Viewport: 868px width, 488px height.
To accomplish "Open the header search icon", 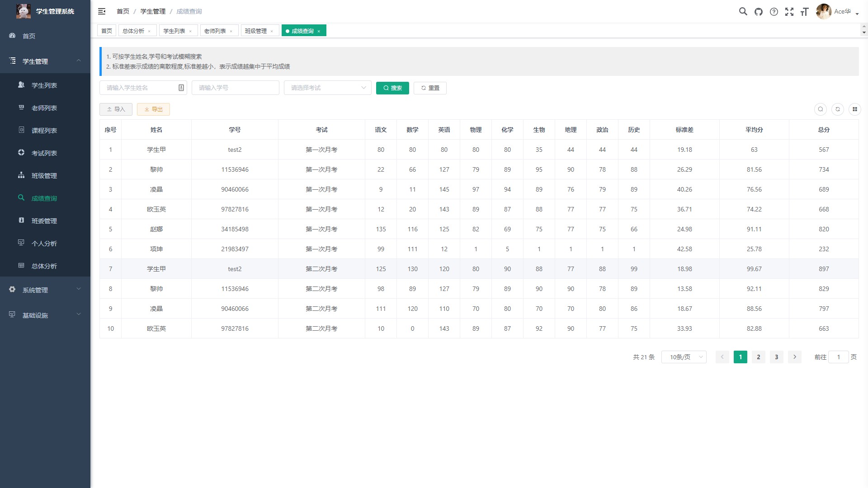I will pyautogui.click(x=743, y=11).
